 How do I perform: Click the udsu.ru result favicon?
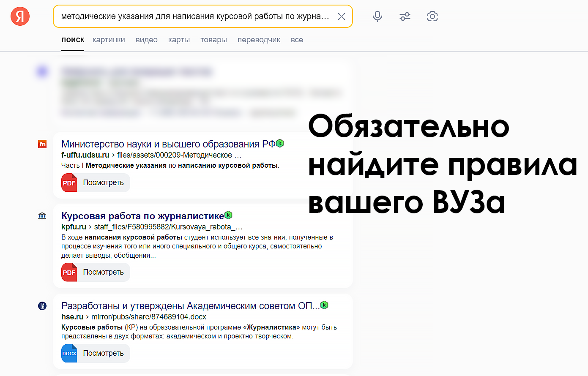coord(42,144)
